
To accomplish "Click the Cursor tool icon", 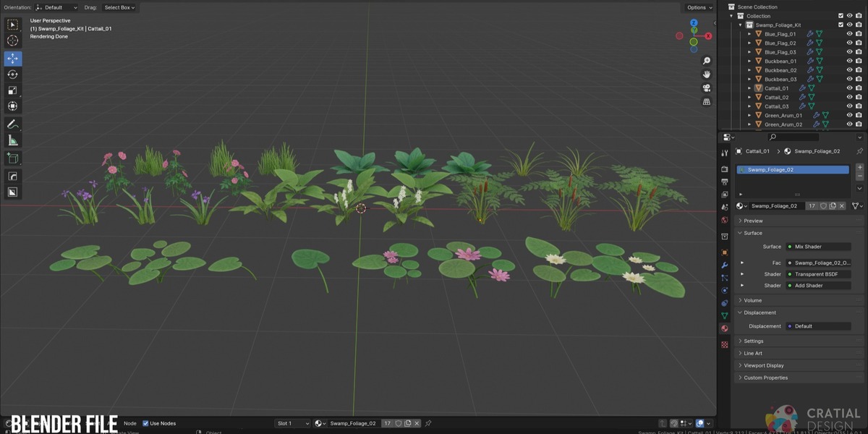I will pos(13,41).
